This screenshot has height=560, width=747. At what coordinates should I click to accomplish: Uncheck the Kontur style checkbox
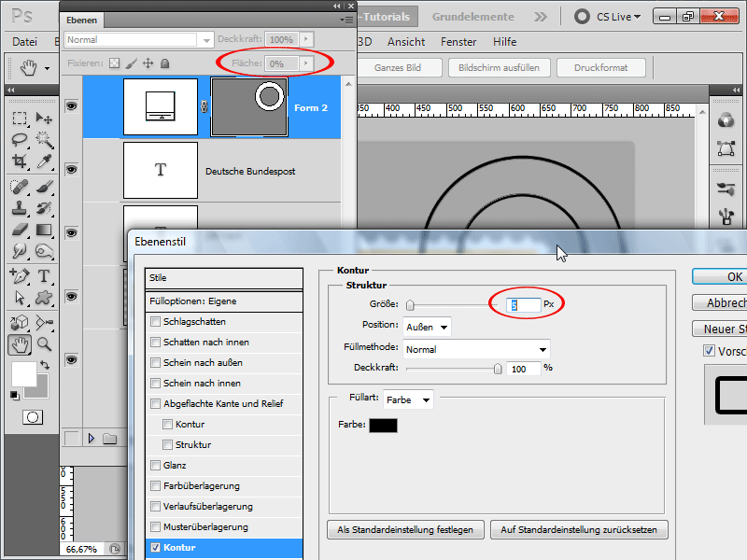(155, 548)
